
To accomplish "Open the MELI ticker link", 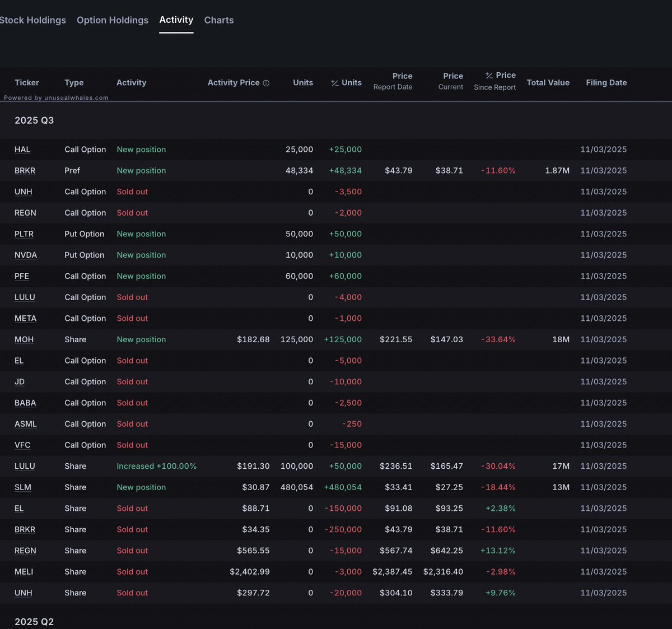I will [x=24, y=572].
